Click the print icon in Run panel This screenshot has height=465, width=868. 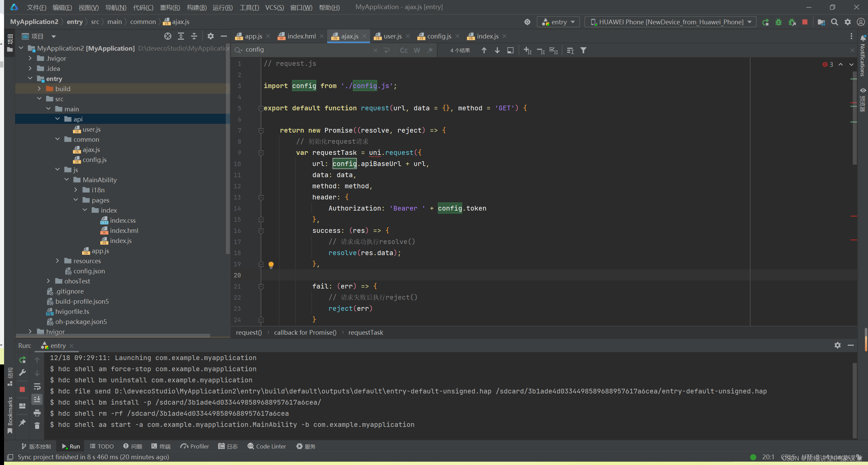pyautogui.click(x=37, y=413)
